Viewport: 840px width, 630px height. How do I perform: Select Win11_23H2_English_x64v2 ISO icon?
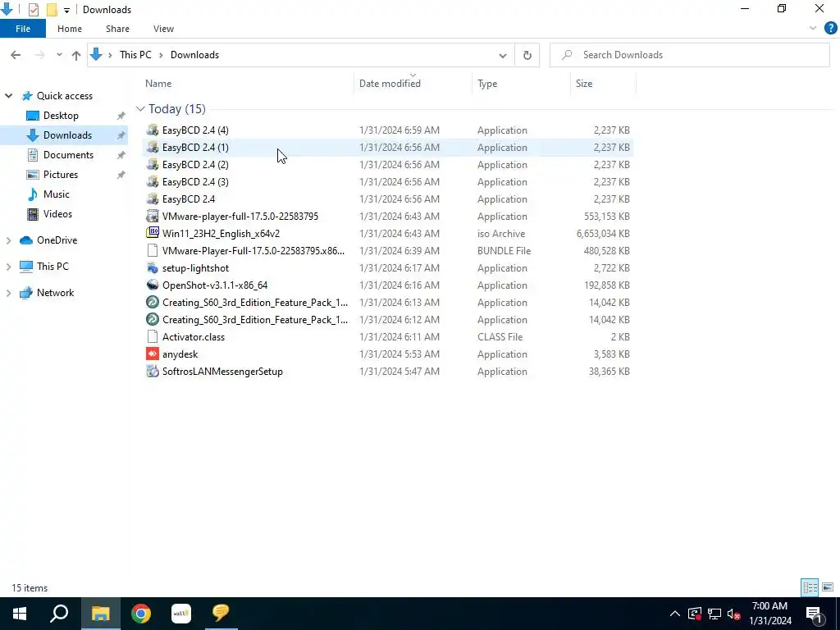click(153, 234)
